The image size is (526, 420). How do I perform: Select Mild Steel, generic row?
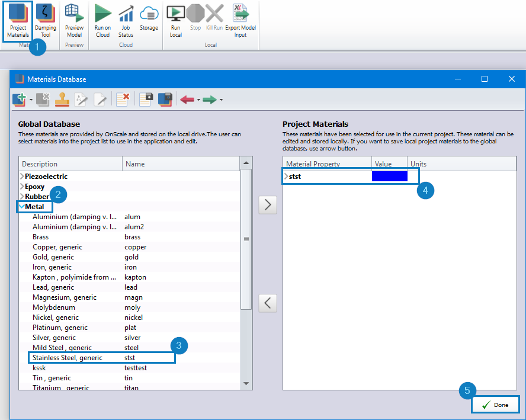130,348
